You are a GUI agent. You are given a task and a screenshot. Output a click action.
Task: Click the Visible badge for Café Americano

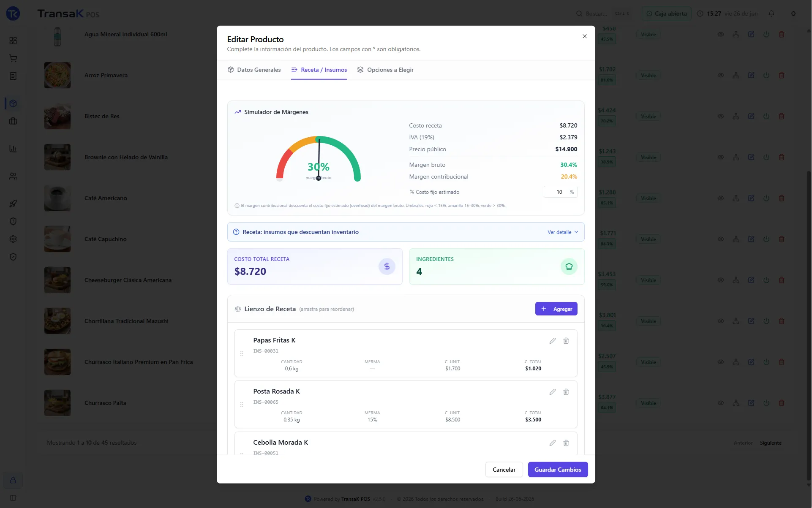pyautogui.click(x=648, y=198)
